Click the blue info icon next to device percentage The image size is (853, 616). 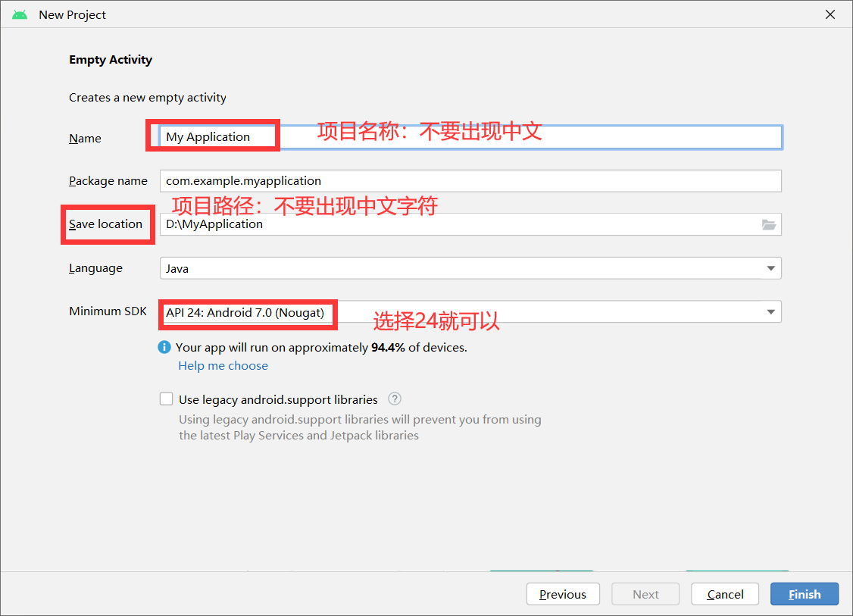tap(164, 347)
